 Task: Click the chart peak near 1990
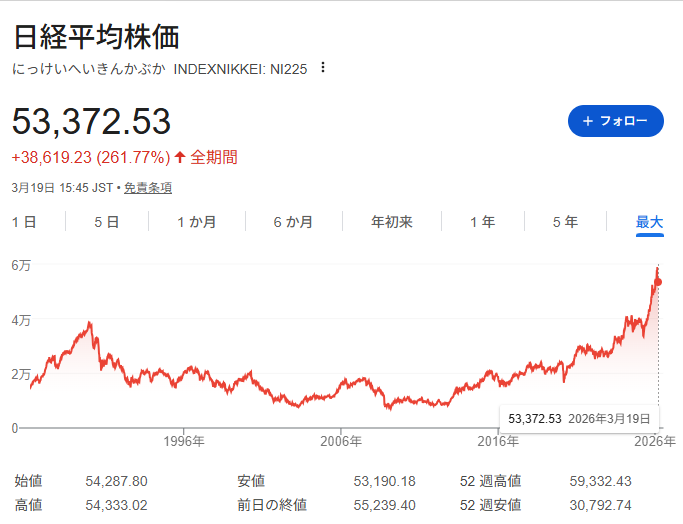(90, 323)
